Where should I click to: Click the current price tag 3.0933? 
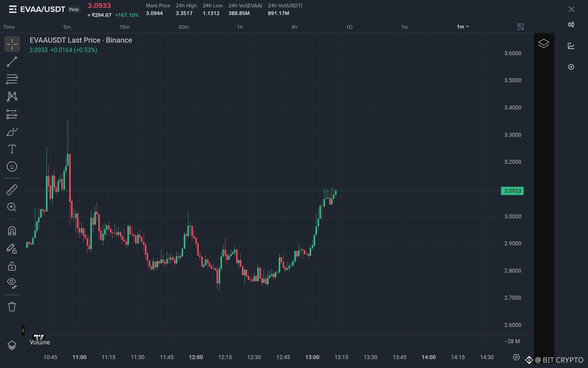tap(512, 191)
